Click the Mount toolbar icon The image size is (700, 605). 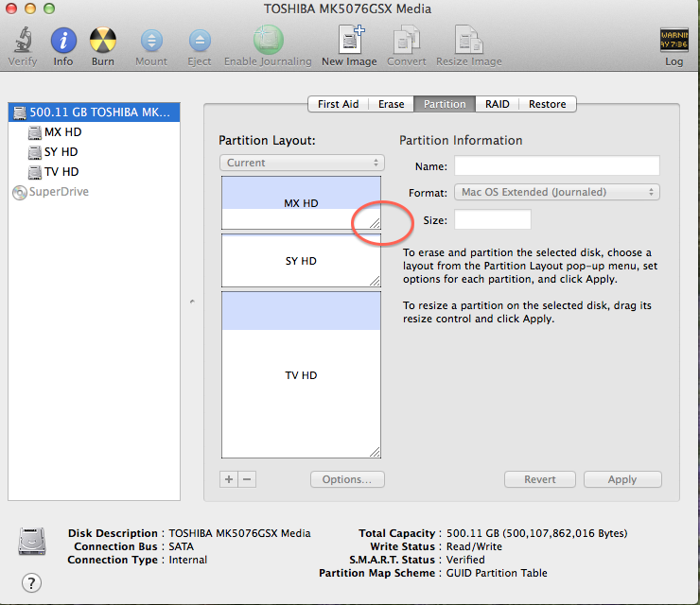coord(151,41)
